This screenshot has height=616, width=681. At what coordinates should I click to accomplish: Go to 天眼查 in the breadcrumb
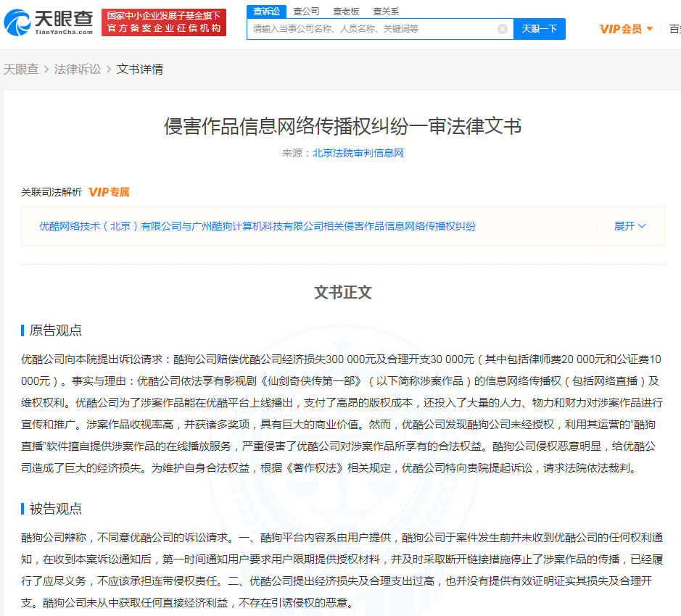pos(21,69)
